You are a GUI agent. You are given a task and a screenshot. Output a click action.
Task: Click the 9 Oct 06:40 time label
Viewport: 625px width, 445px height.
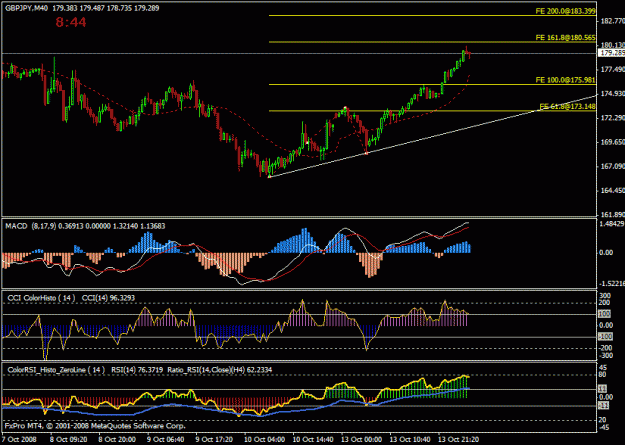pos(167,439)
